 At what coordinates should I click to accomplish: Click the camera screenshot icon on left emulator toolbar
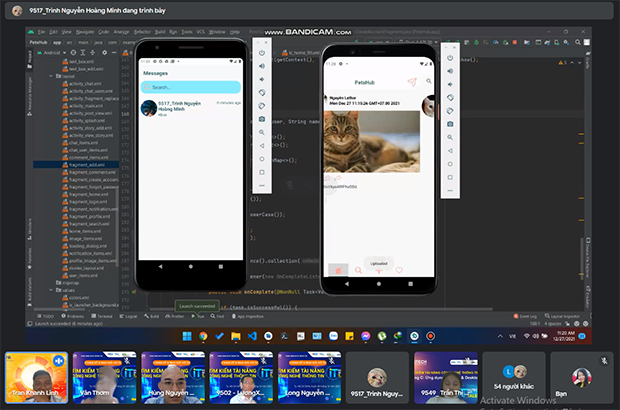[x=262, y=119]
